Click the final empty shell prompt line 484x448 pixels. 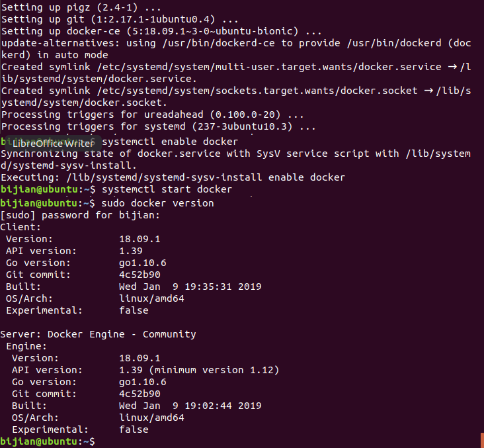[x=50, y=441]
